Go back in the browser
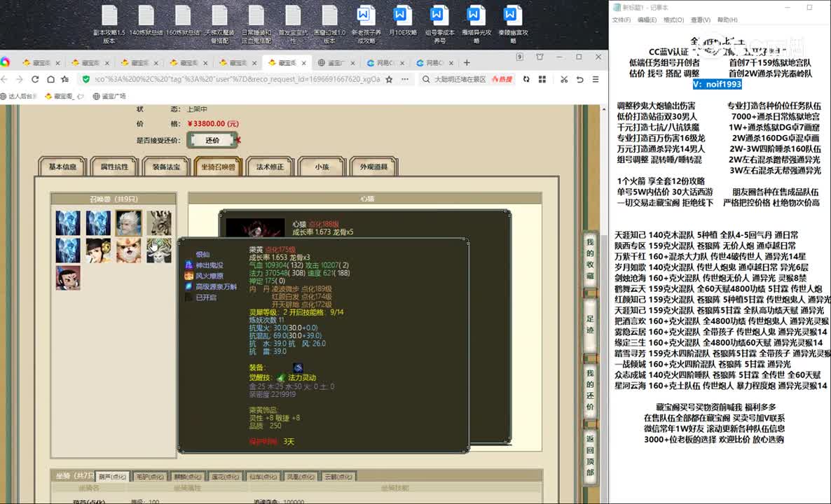The width and height of the screenshot is (831, 504). (x=5, y=79)
